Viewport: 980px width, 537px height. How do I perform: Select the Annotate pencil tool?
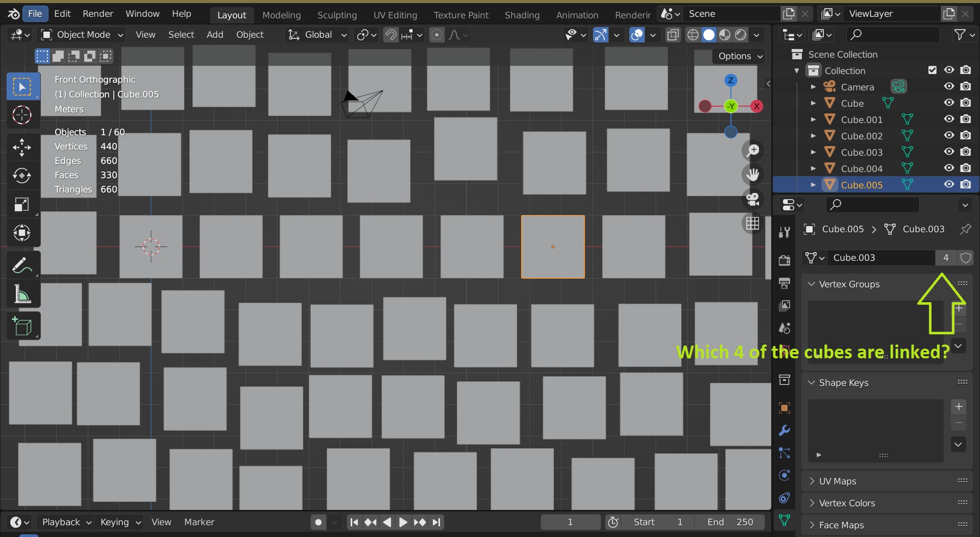[21, 265]
